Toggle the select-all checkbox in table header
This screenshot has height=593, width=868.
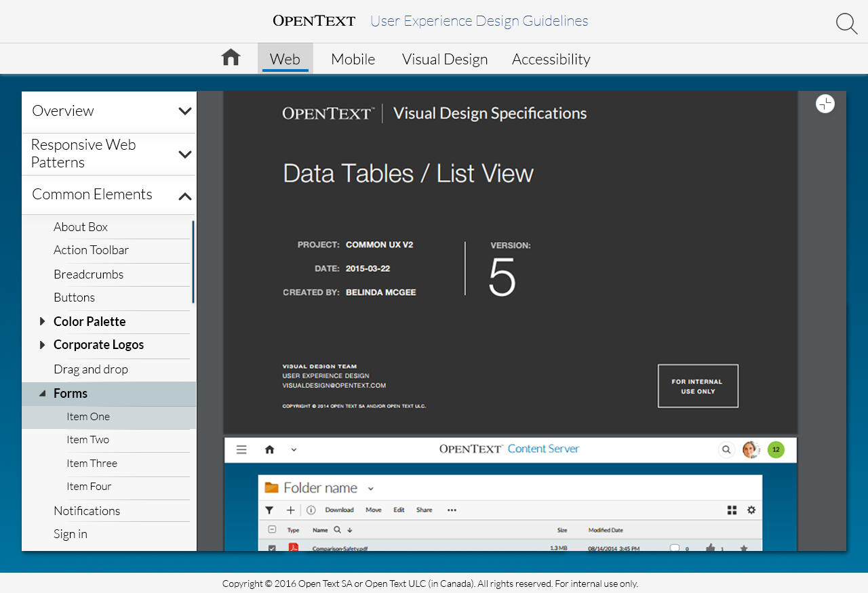pyautogui.click(x=272, y=530)
